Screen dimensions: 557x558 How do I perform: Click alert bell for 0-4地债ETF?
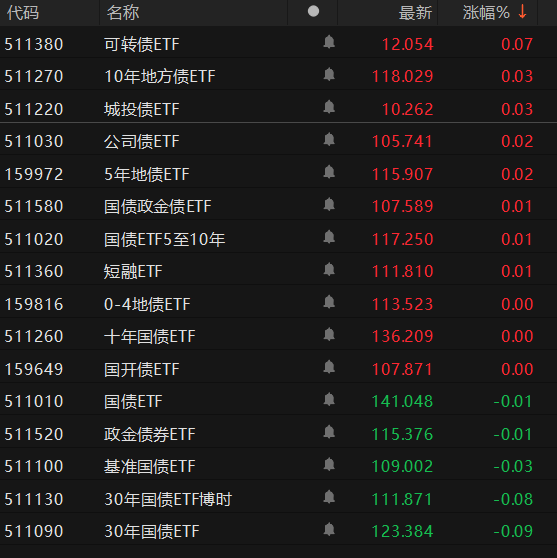click(329, 302)
